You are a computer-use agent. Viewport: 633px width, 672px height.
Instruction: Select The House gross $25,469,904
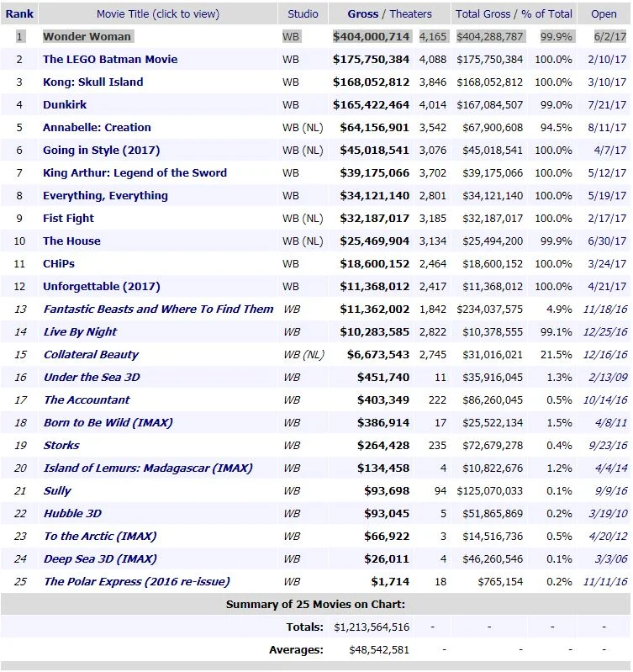375,241
